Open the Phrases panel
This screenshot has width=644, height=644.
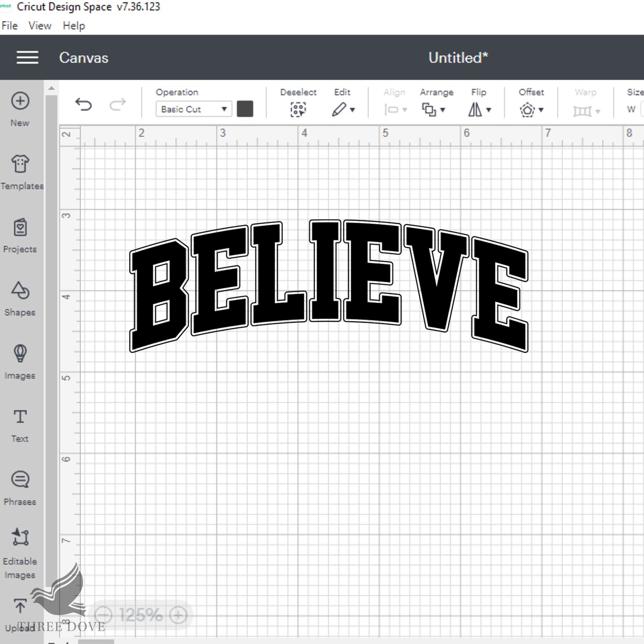[x=20, y=480]
